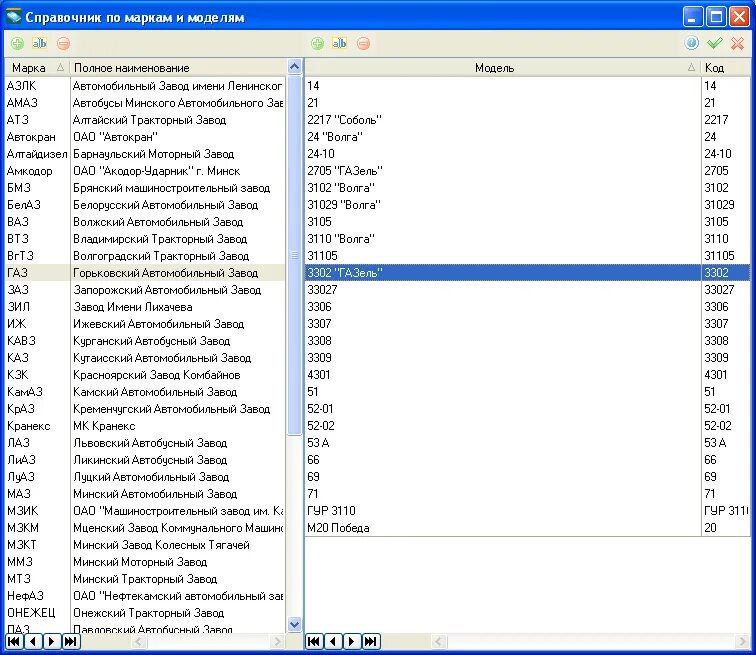Minimize the Справочник по маркам window
This screenshot has height=655, width=756.
tap(693, 16)
